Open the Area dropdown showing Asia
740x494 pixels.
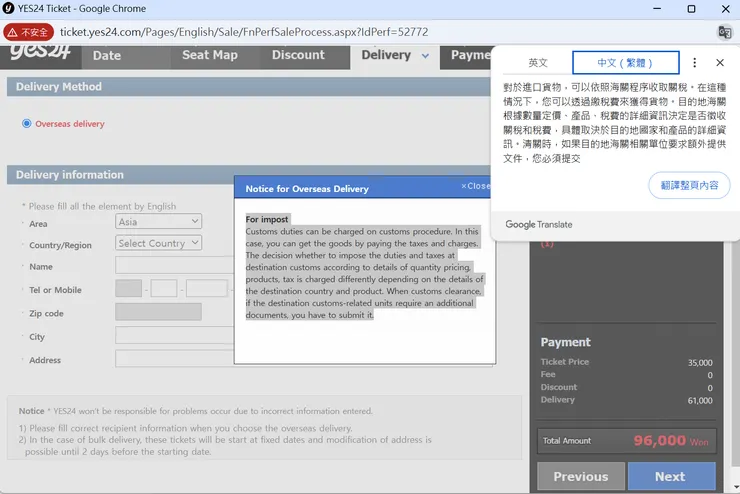(x=158, y=221)
